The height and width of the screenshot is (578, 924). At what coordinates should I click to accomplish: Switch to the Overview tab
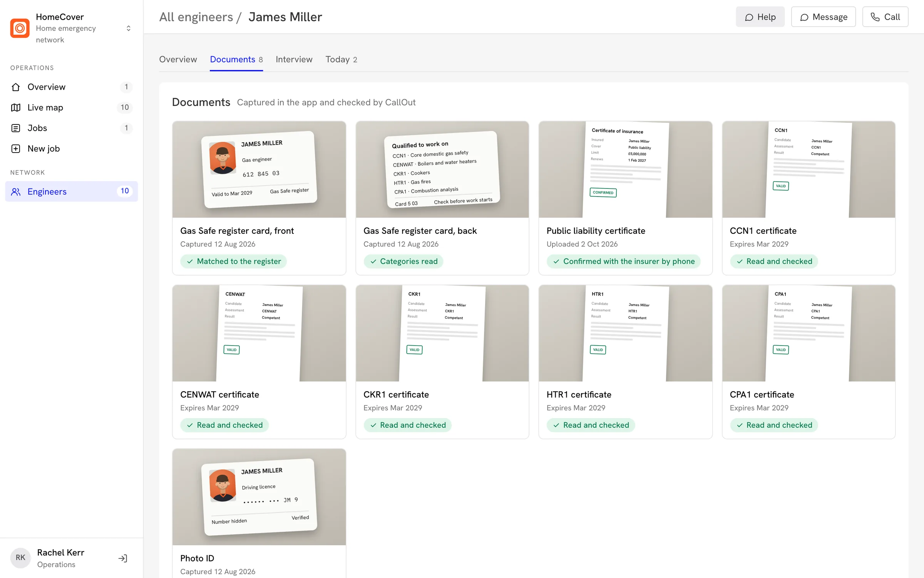tap(178, 59)
